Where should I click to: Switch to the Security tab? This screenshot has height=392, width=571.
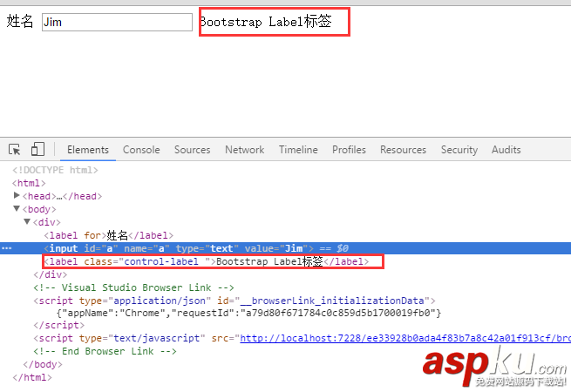click(x=459, y=150)
